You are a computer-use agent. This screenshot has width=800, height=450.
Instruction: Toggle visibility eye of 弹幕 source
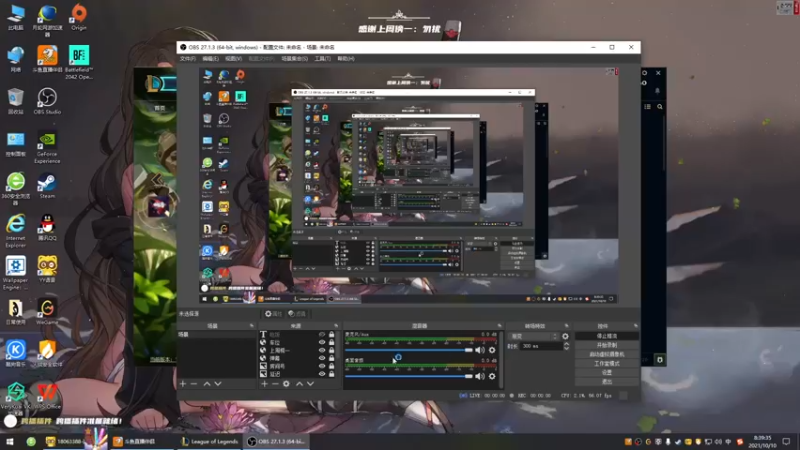click(322, 358)
